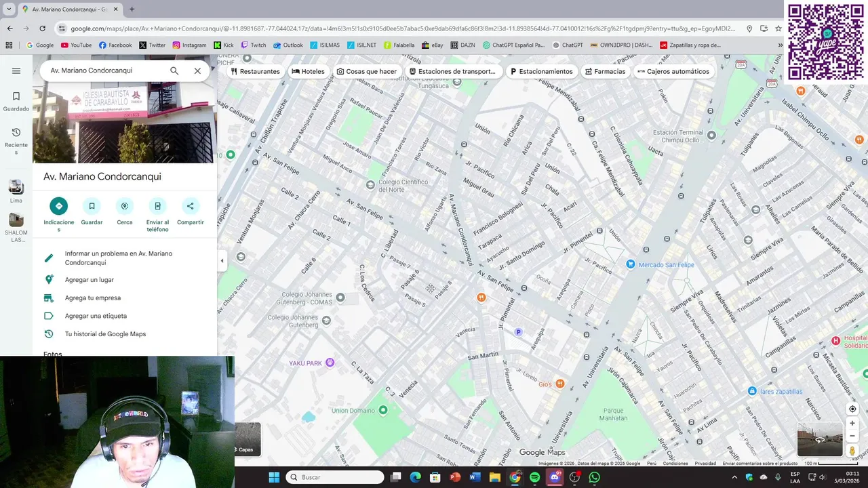Click the Mercado San Felipe map pin
Image resolution: width=868 pixels, height=488 pixels.
click(x=631, y=264)
